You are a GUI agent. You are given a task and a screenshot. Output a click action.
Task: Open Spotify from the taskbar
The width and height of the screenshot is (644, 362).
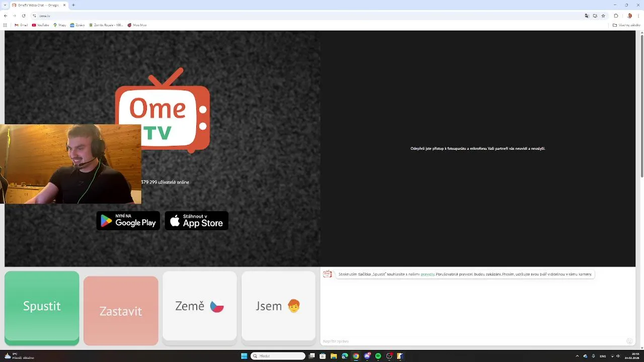(x=378, y=356)
